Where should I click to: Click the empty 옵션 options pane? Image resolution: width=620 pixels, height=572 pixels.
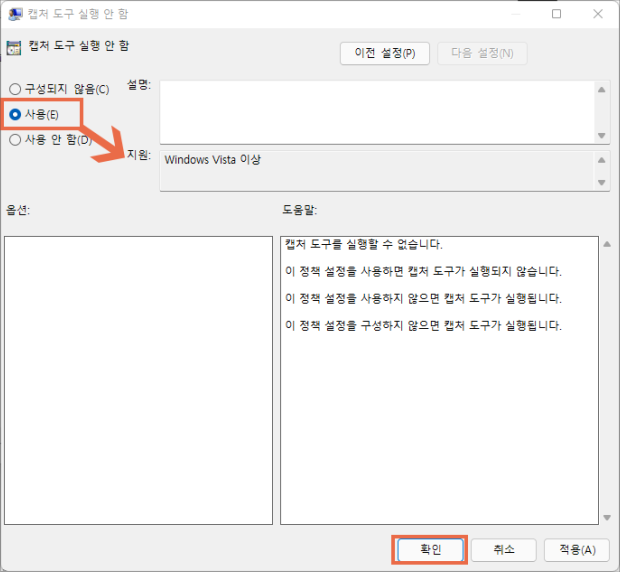[x=138, y=380]
